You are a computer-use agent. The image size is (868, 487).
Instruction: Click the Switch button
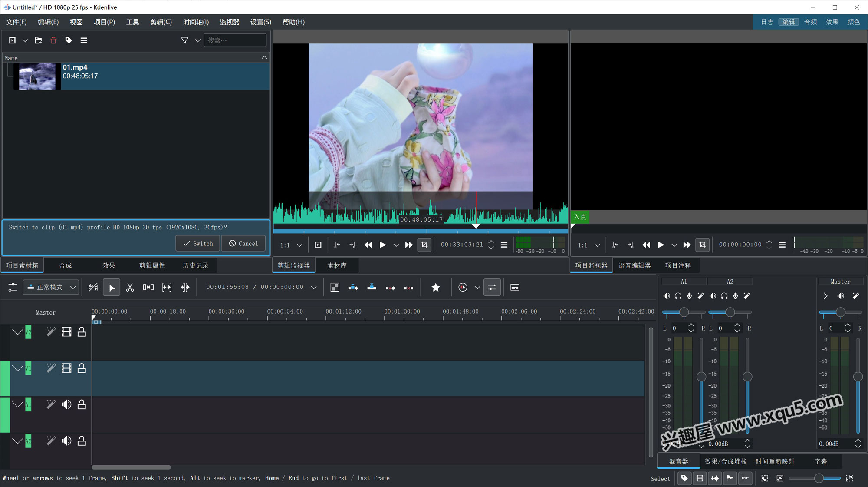(198, 243)
